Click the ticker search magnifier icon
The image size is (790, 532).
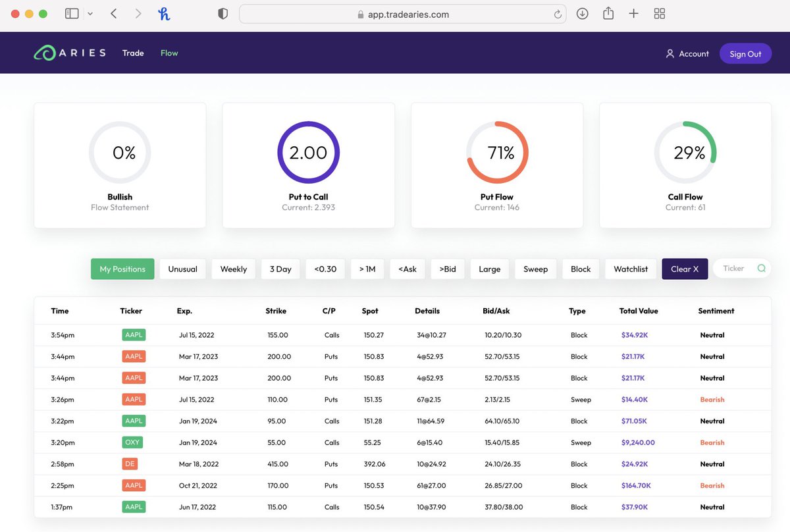(762, 269)
